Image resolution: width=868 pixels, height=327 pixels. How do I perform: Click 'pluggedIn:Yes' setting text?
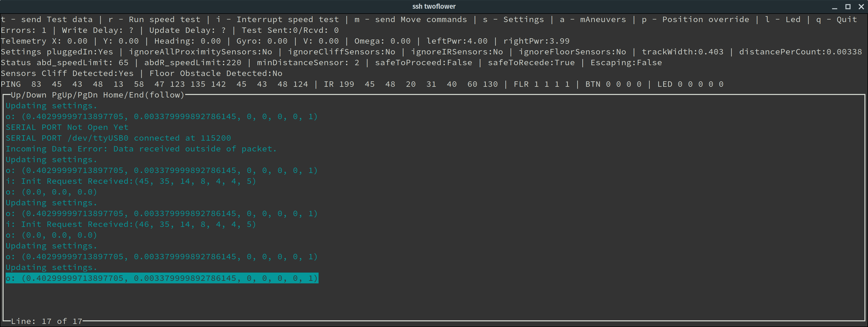(x=80, y=52)
